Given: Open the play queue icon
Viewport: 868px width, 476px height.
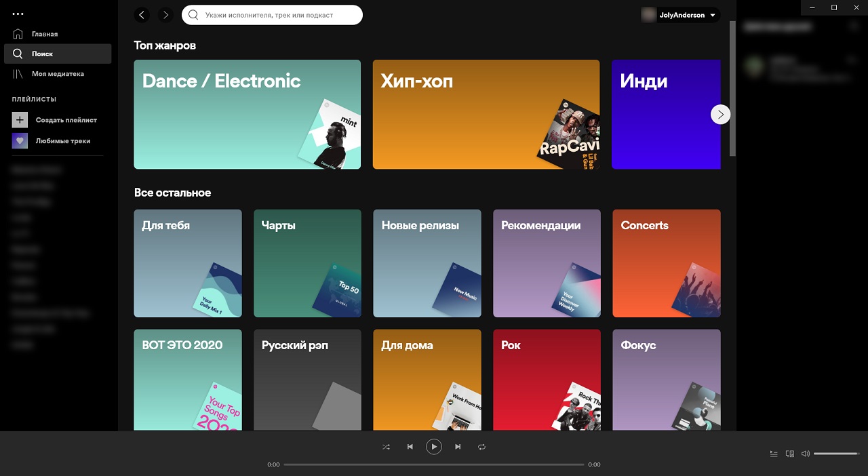Looking at the screenshot, I should point(774,454).
